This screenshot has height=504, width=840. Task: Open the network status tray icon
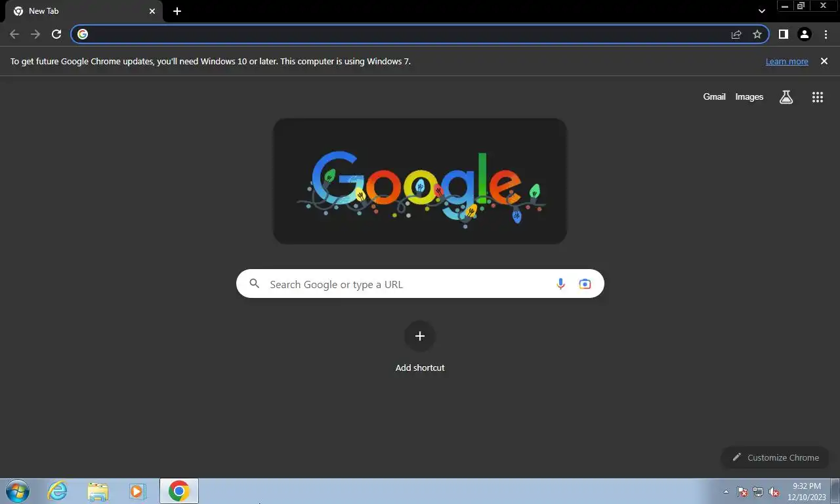758,492
